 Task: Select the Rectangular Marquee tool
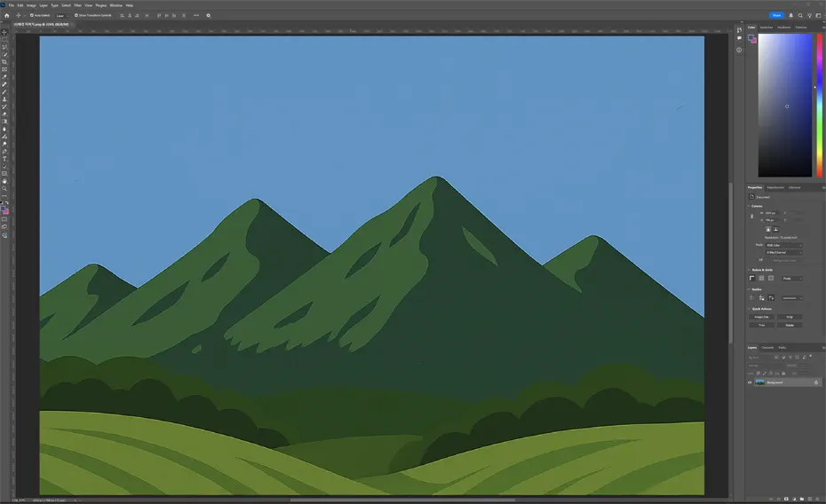click(x=4, y=39)
